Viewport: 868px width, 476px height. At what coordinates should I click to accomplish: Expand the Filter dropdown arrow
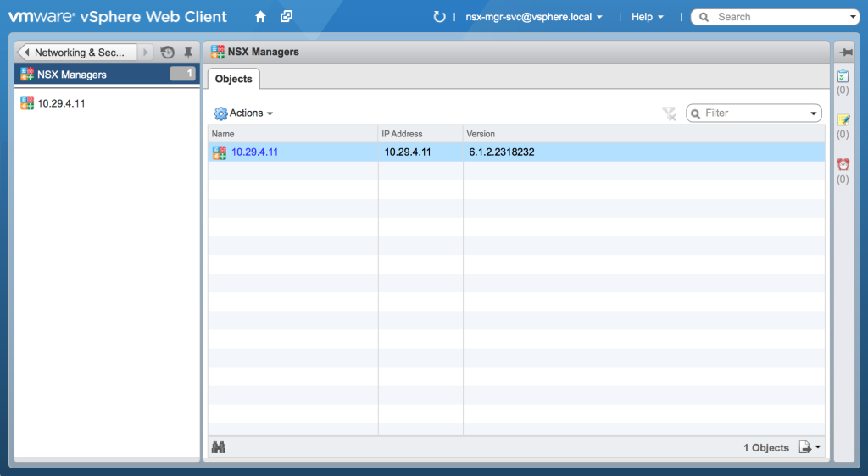click(x=813, y=113)
